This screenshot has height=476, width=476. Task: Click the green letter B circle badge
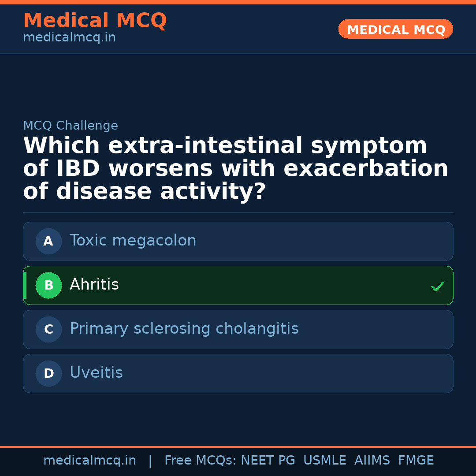point(48,285)
